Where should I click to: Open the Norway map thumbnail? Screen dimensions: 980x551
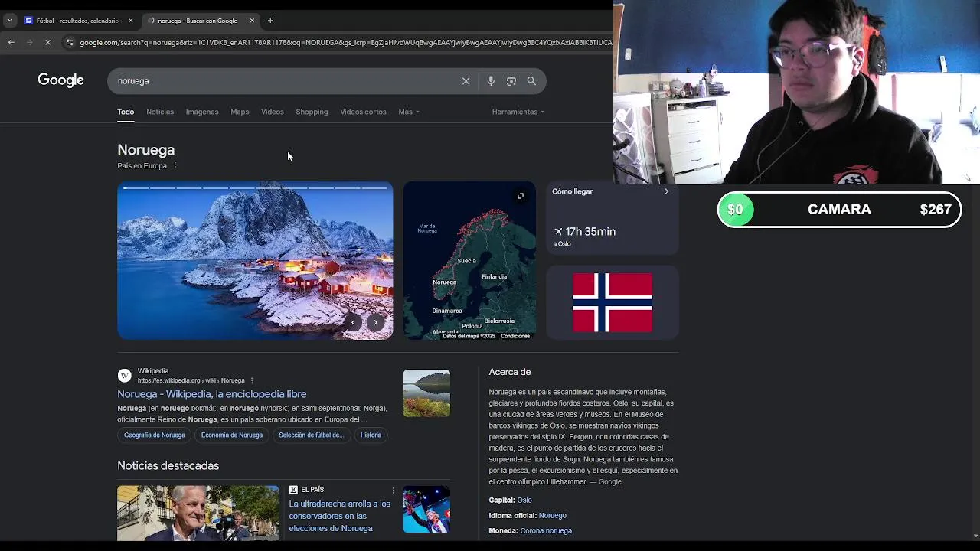[469, 260]
